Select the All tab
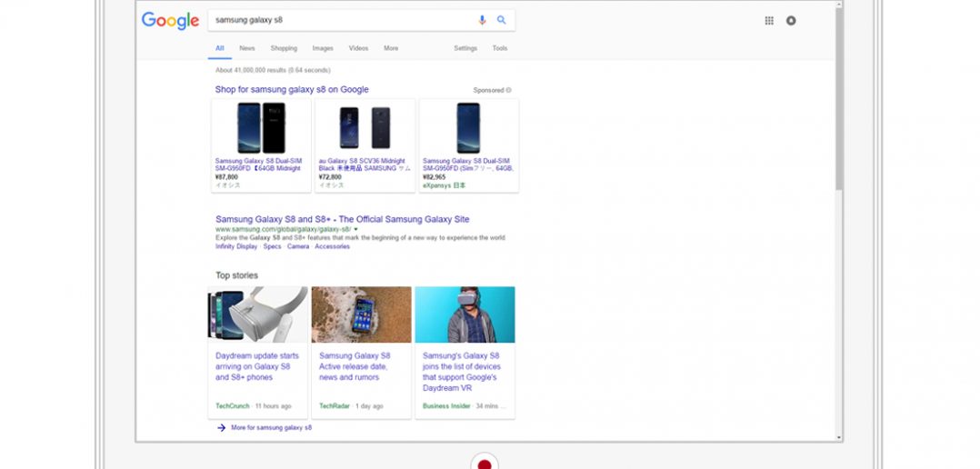This screenshot has width=980, height=469. pos(219,48)
